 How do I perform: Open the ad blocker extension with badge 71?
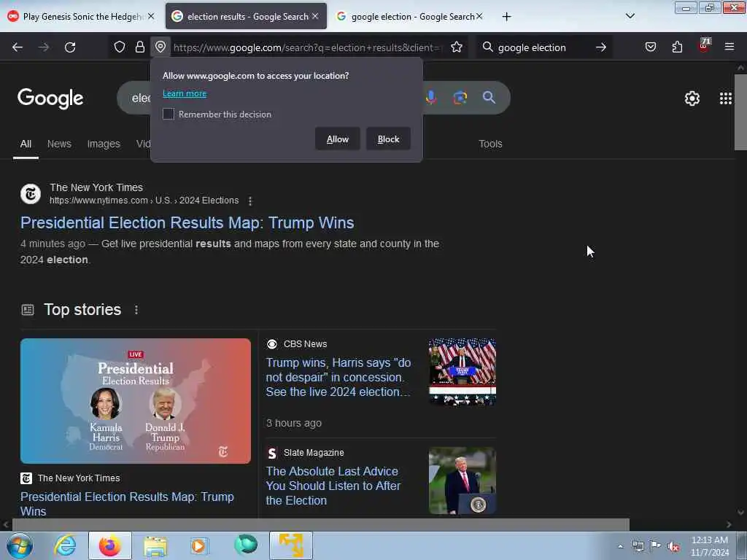pyautogui.click(x=704, y=46)
